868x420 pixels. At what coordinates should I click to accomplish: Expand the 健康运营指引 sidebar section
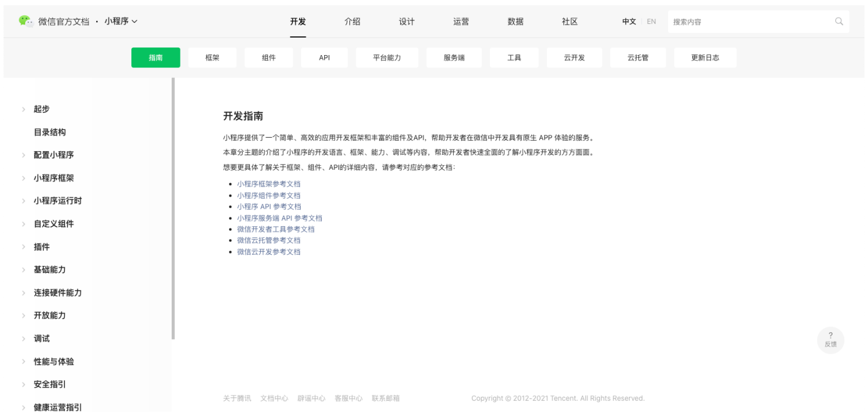[x=58, y=407]
